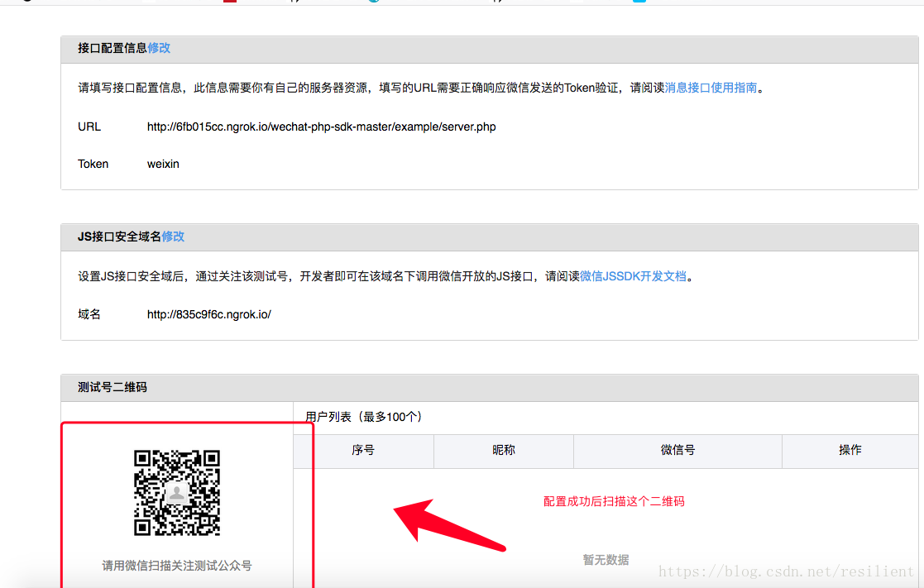Click 修改 link beside 接口配置信息
Screen dimensions: 924x588
159,48
